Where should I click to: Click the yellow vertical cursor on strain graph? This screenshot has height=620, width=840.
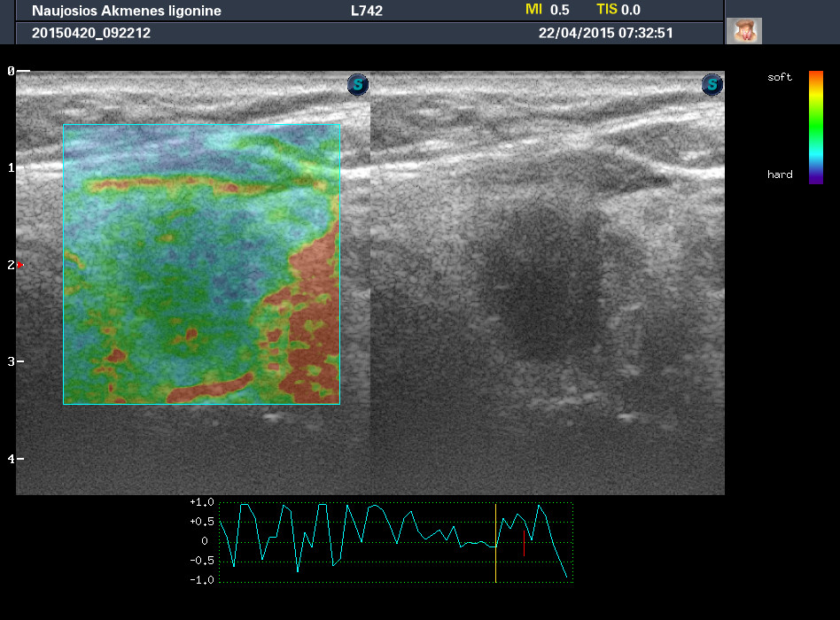tap(495, 542)
